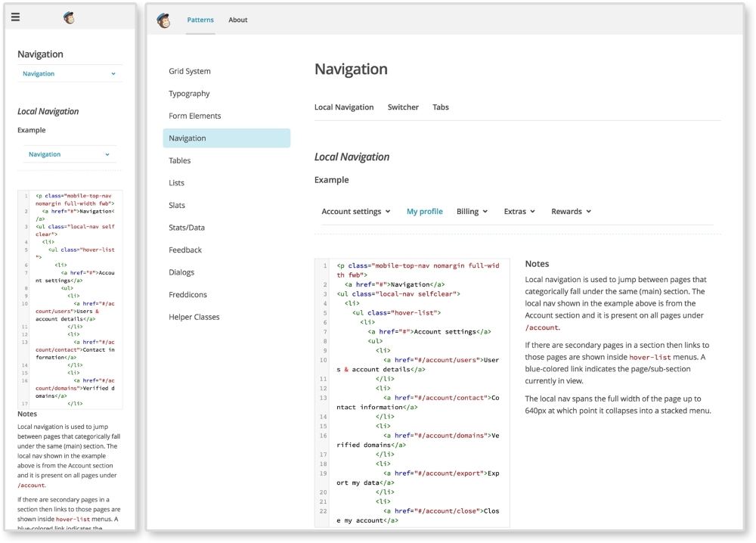
Task: Open the Navigation dropdown in the mobile preview
Action: pos(69,73)
